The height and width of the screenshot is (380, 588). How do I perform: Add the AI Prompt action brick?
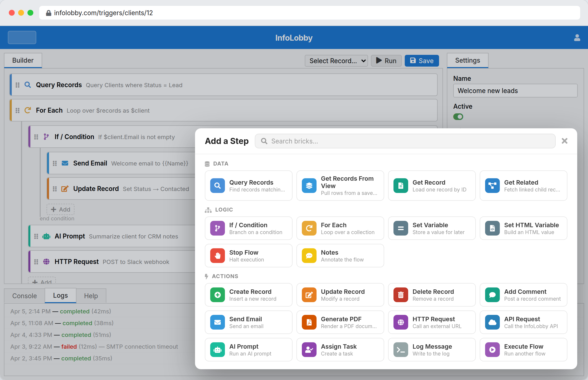[x=248, y=350]
